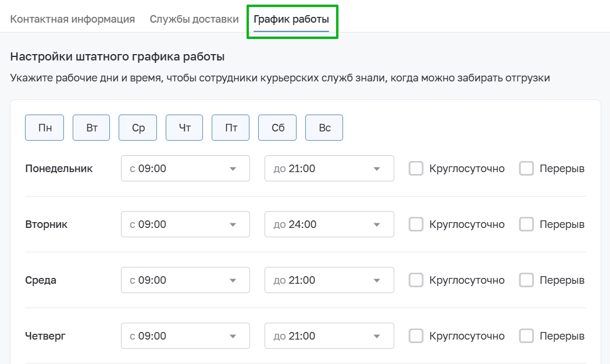Check Круглосуточно for Вторник
The height and width of the screenshot is (364, 610).
[416, 224]
